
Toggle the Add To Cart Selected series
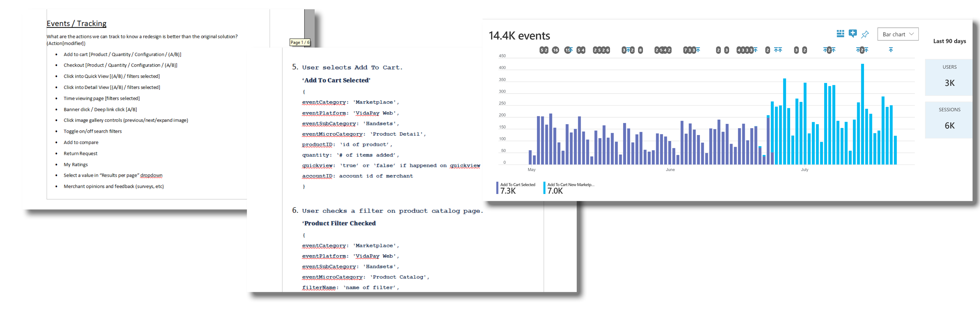point(517,188)
